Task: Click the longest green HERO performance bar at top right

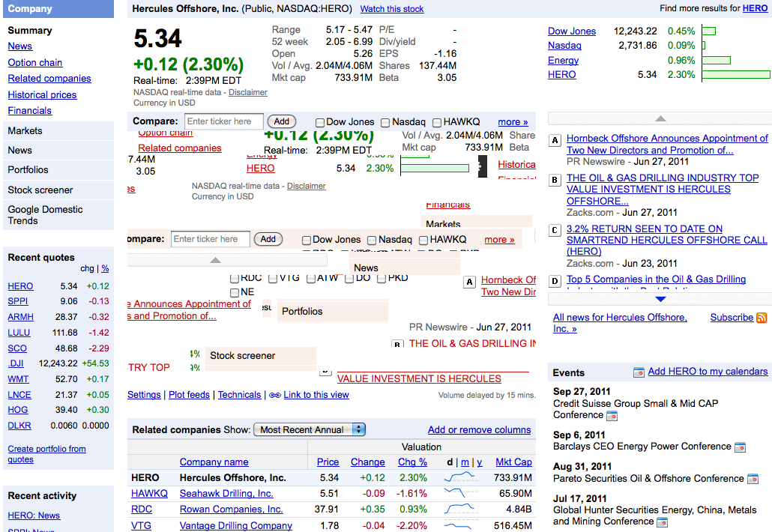Action: tap(736, 75)
